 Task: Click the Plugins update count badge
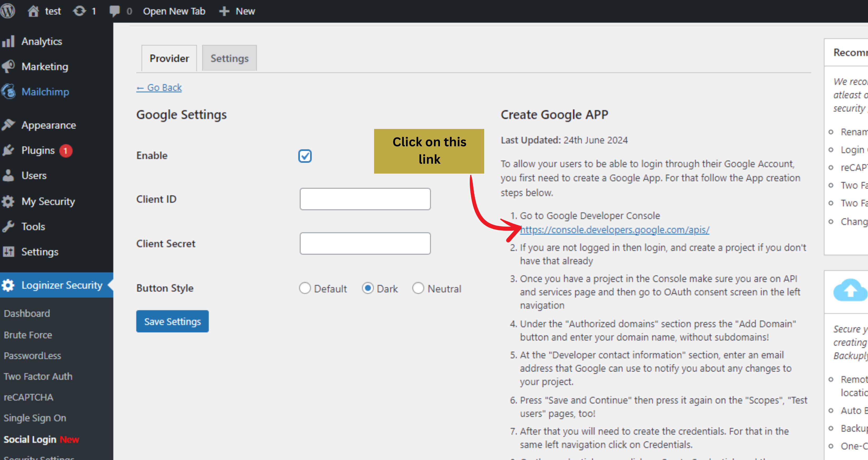(66, 151)
